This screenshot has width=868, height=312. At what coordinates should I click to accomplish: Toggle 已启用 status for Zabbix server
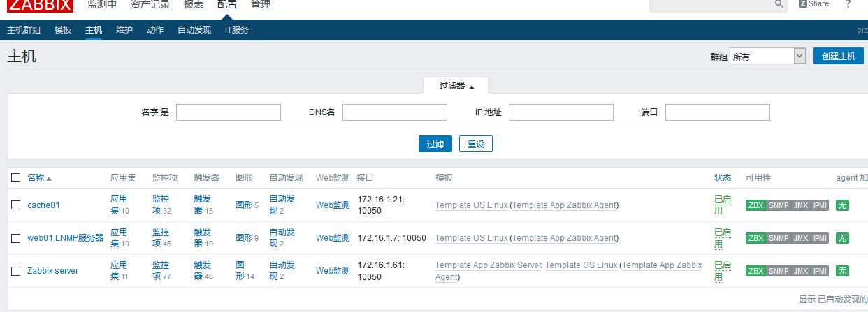pyautogui.click(x=723, y=270)
